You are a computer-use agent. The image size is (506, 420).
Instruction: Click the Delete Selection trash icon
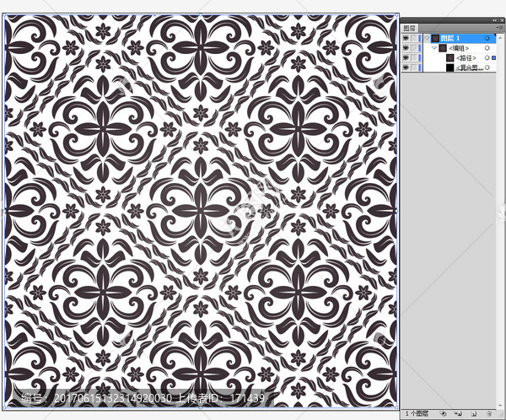489,413
